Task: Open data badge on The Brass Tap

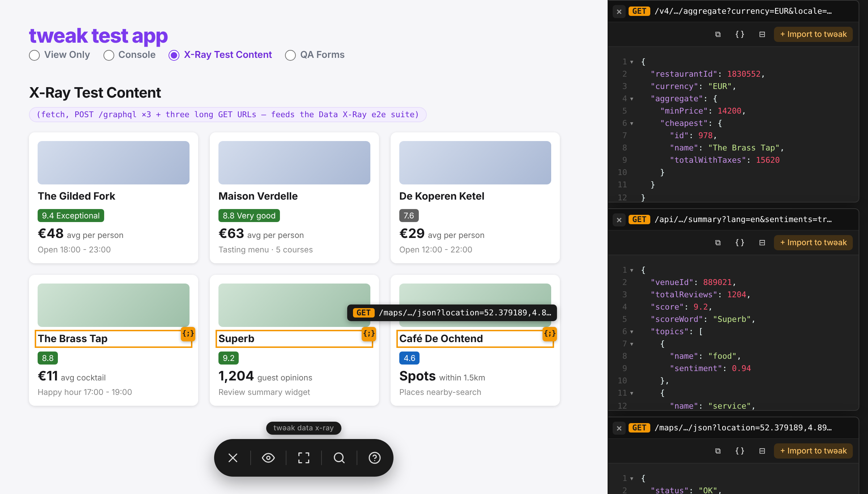Action: point(188,333)
